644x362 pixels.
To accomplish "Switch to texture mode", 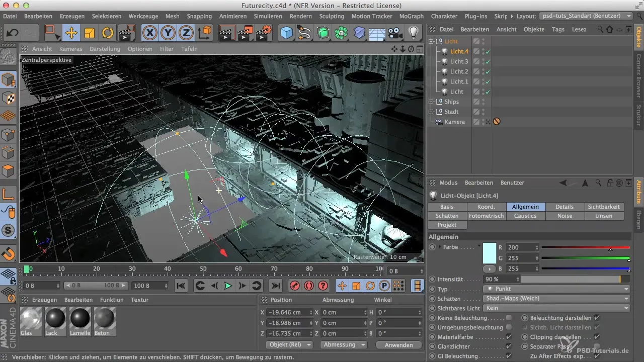I will 9,98.
